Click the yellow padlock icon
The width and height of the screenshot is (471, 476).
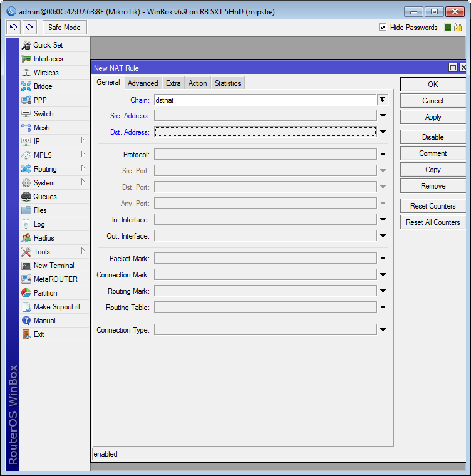tap(458, 27)
